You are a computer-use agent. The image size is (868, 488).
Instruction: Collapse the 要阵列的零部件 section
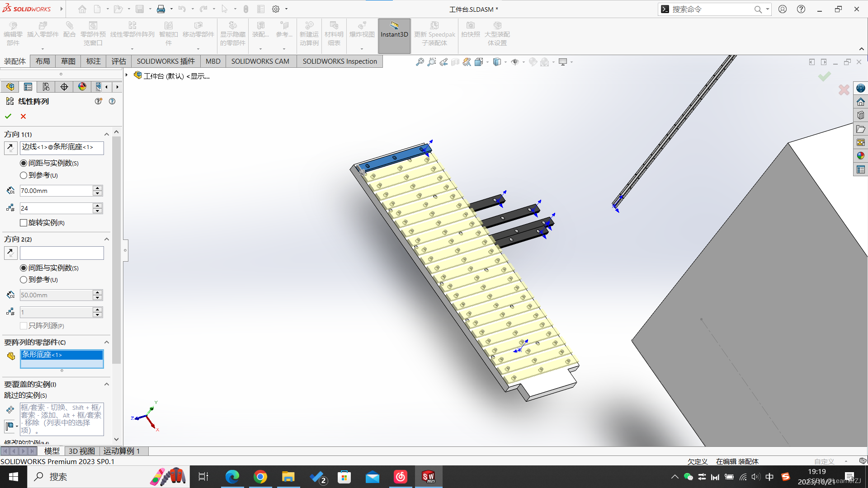pyautogui.click(x=107, y=342)
